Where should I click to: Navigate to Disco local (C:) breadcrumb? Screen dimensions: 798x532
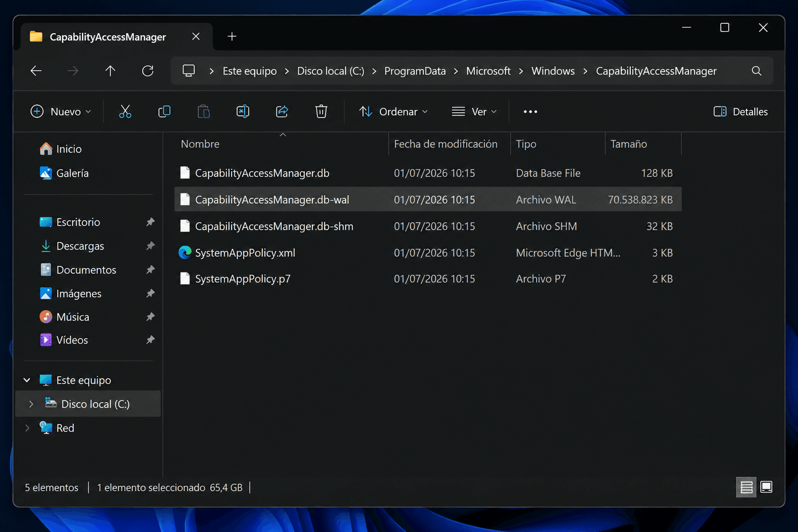coord(330,71)
